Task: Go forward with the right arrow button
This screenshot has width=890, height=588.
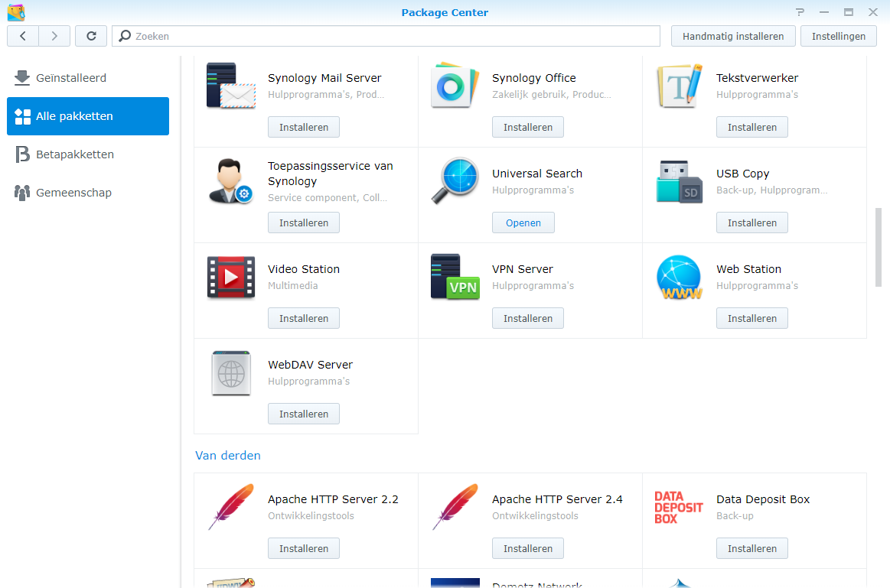Action: (54, 36)
